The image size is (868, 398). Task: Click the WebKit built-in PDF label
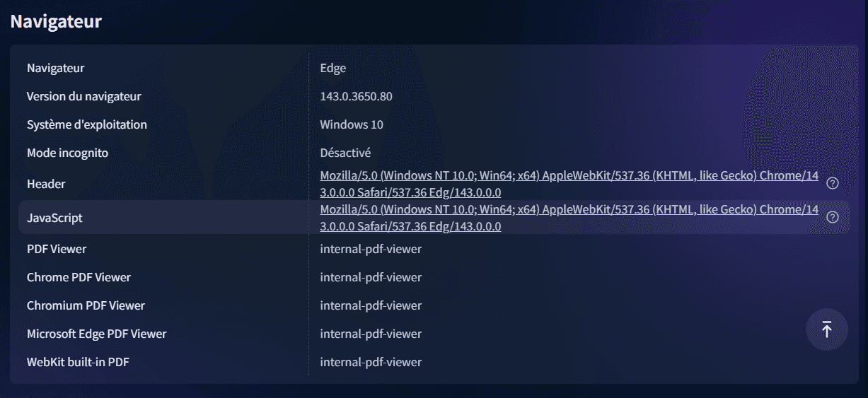click(x=78, y=362)
